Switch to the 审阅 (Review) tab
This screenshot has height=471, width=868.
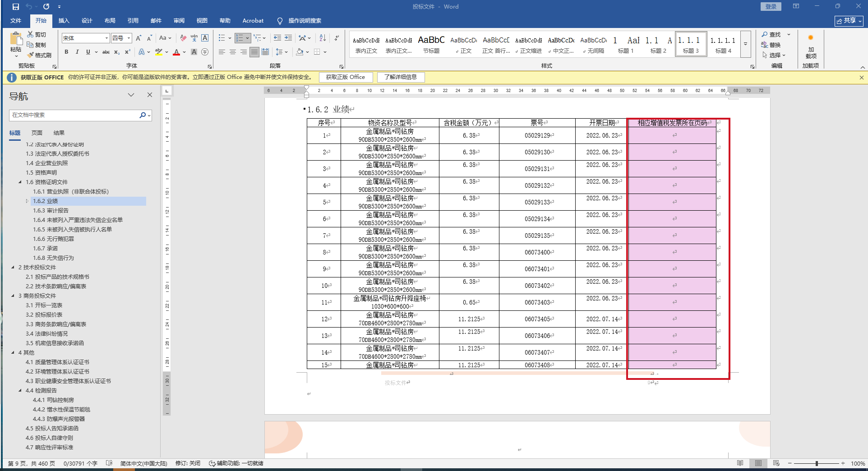pyautogui.click(x=179, y=21)
